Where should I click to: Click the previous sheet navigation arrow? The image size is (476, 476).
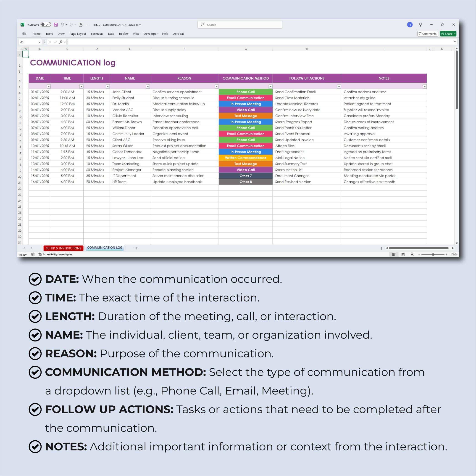[24, 248]
